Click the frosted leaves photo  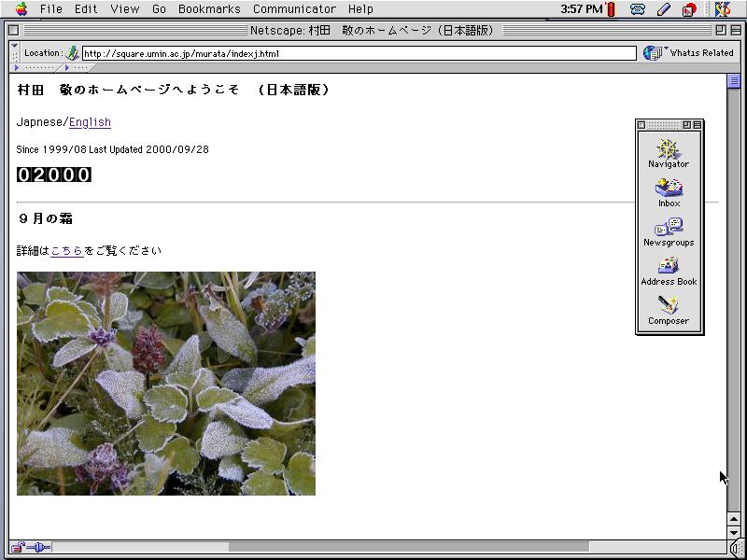166,384
